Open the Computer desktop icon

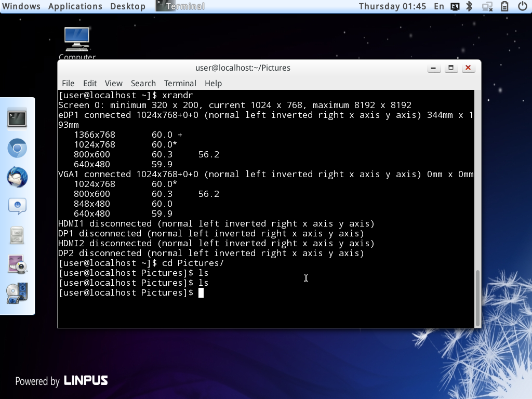tap(77, 43)
